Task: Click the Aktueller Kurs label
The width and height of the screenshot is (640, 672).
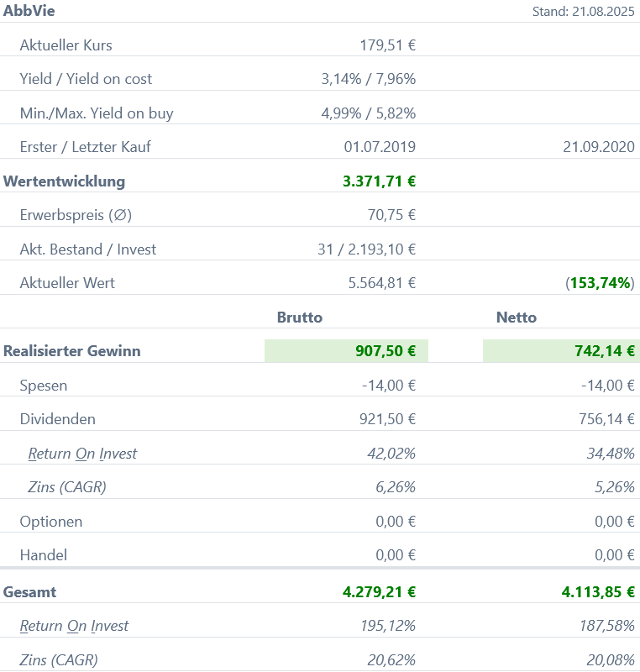Action: click(66, 45)
